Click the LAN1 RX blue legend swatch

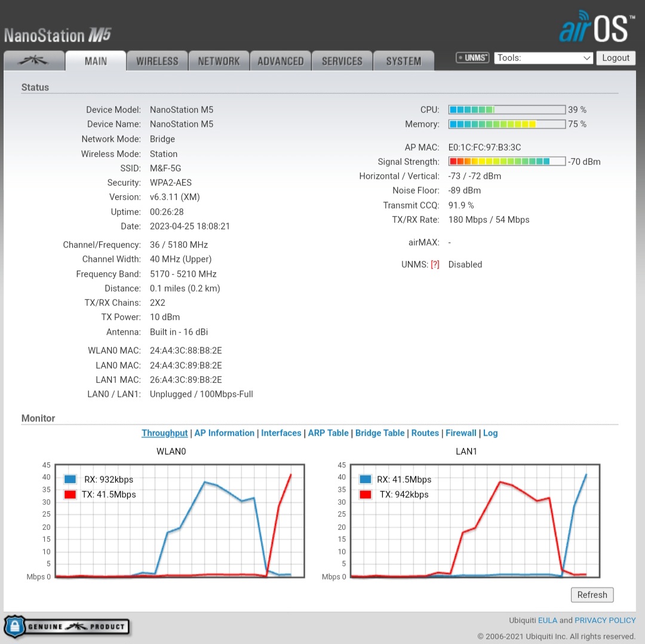pyautogui.click(x=365, y=479)
